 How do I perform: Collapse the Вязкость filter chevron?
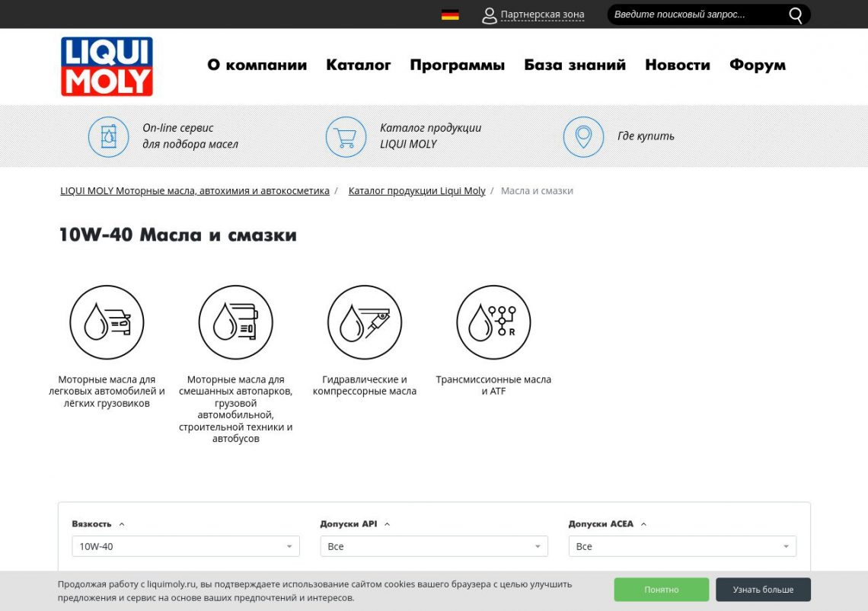[x=122, y=524]
